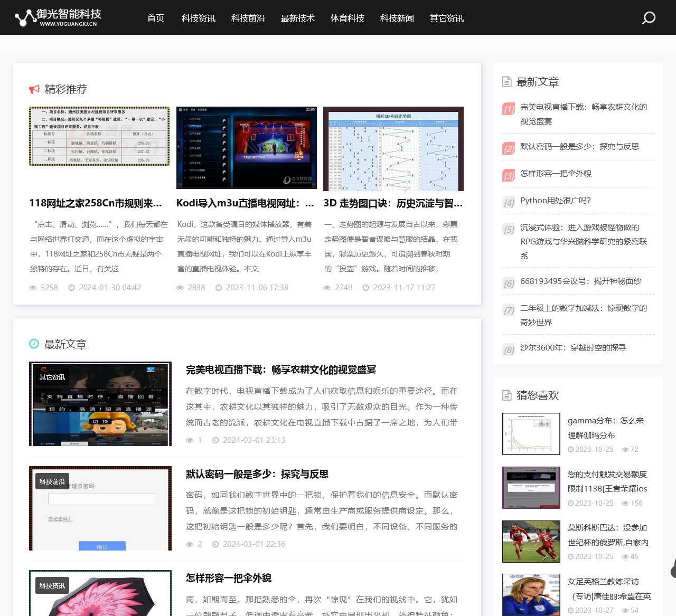676x616 pixels.
Task: Click the number 6 badge in latest list
Action: [x=509, y=283]
